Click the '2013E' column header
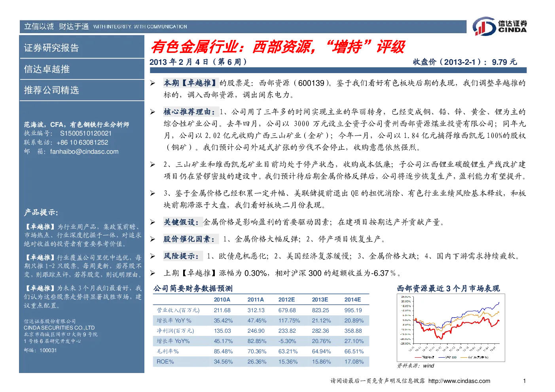 click(320, 300)
